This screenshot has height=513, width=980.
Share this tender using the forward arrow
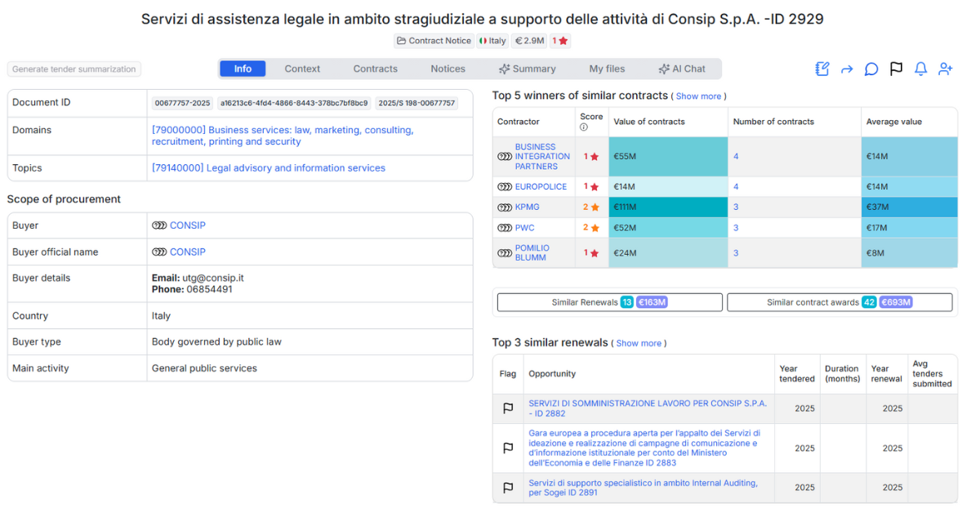pyautogui.click(x=847, y=69)
